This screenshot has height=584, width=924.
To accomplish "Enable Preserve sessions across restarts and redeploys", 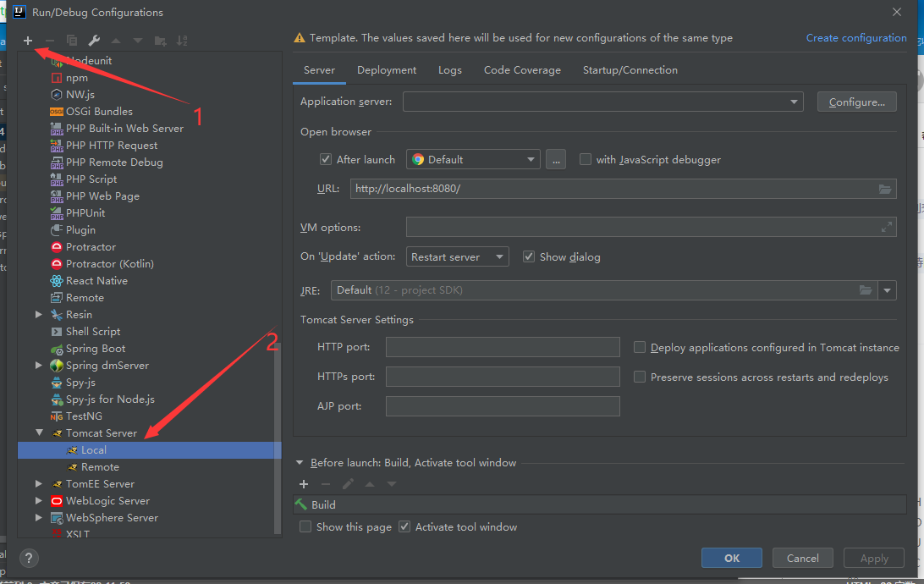I will [640, 377].
